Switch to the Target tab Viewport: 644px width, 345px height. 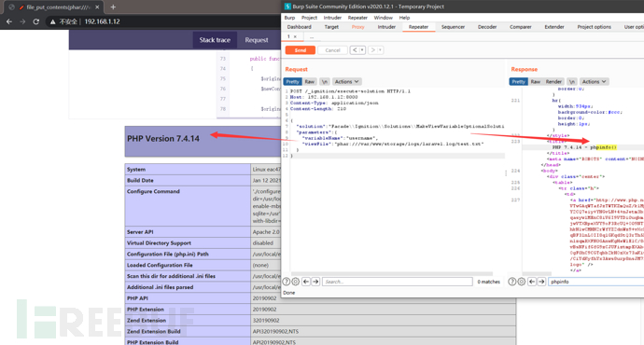tap(331, 27)
